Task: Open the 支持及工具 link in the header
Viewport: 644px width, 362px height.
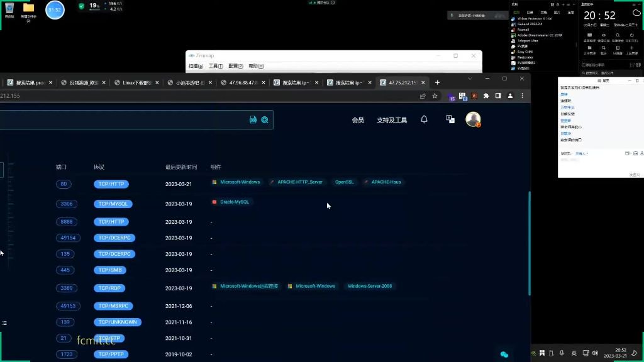Action: pos(392,120)
